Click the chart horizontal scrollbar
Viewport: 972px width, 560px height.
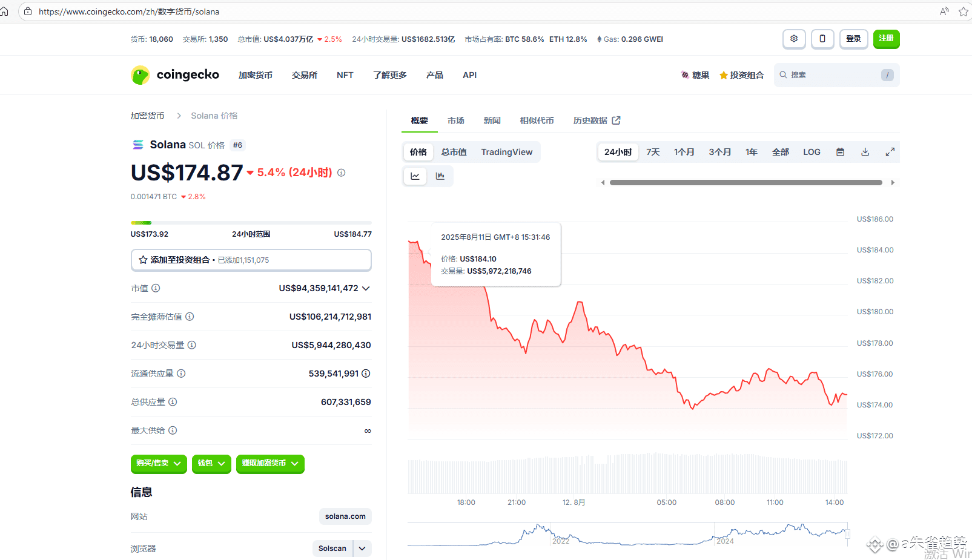point(746,182)
